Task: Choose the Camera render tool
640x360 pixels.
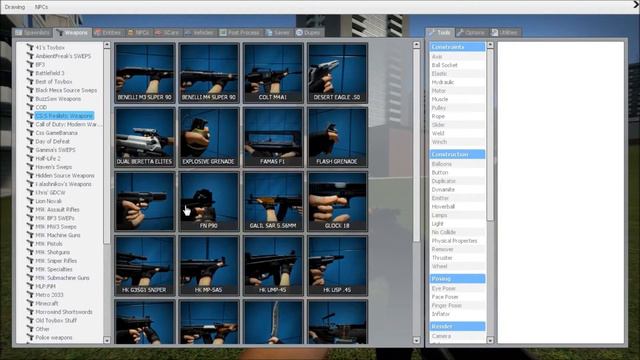Action: click(x=457, y=336)
